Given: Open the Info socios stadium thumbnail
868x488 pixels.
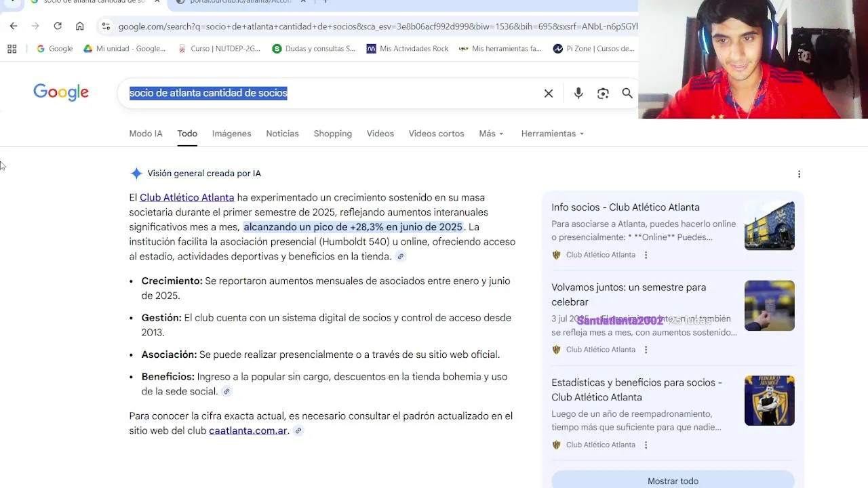Looking at the screenshot, I should click(x=769, y=225).
